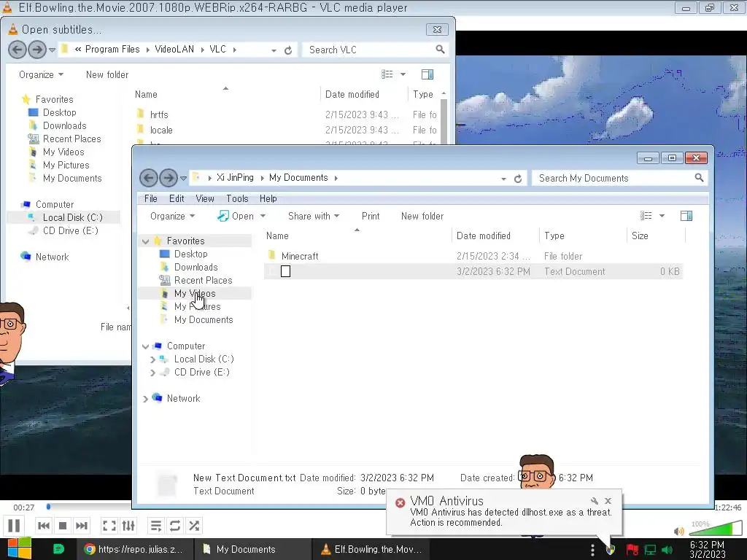The height and width of the screenshot is (560, 747).
Task: Open Organize menu in Open subtitles dialog
Action: [41, 75]
